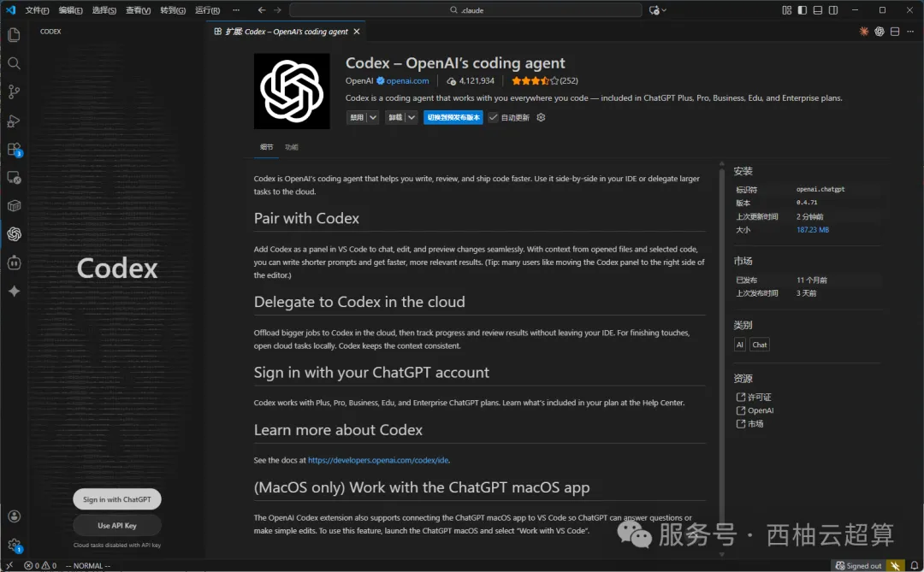Toggle the secondary side bar visibility
Viewport: 924px width, 572px height.
coord(833,10)
